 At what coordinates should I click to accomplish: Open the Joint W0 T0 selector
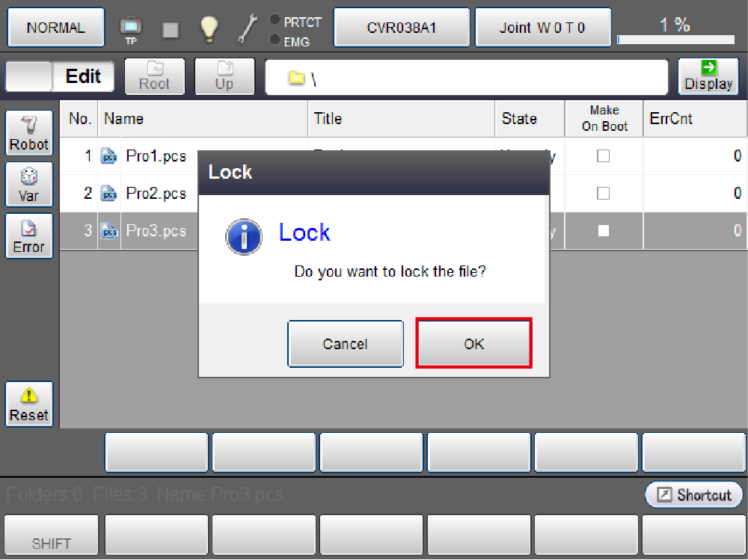click(x=542, y=28)
